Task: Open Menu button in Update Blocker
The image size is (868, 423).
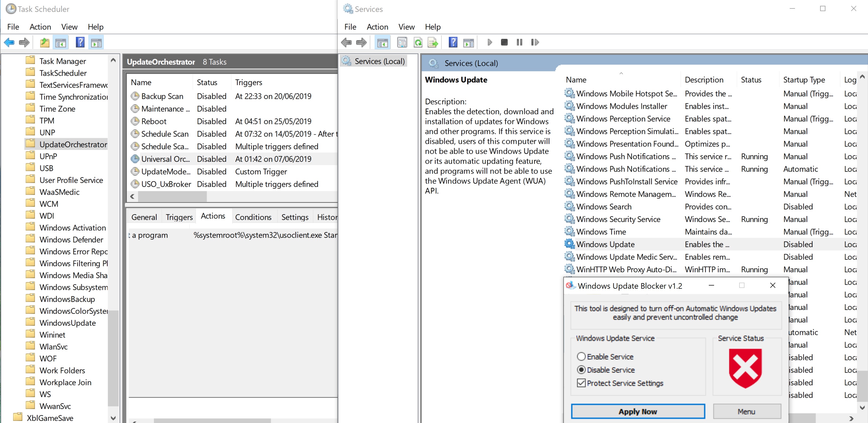Action: [x=747, y=411]
